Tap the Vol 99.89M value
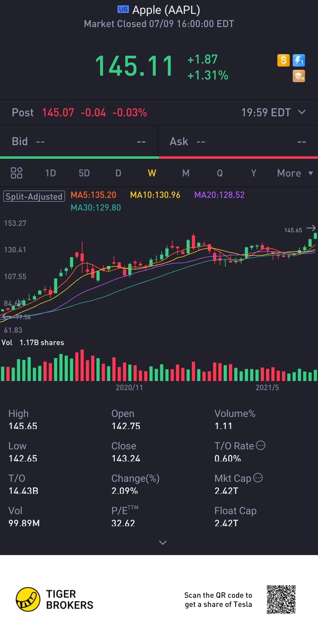 tap(24, 523)
